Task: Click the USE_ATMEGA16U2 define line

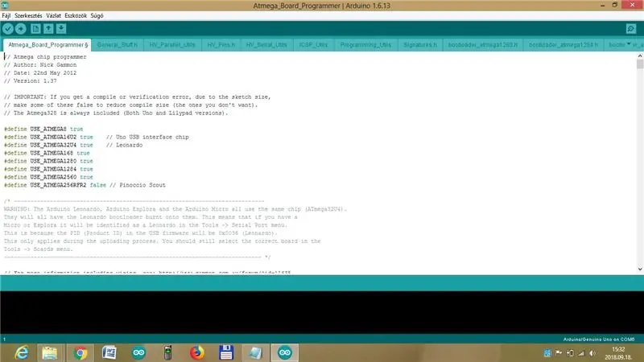Action: click(x=96, y=137)
